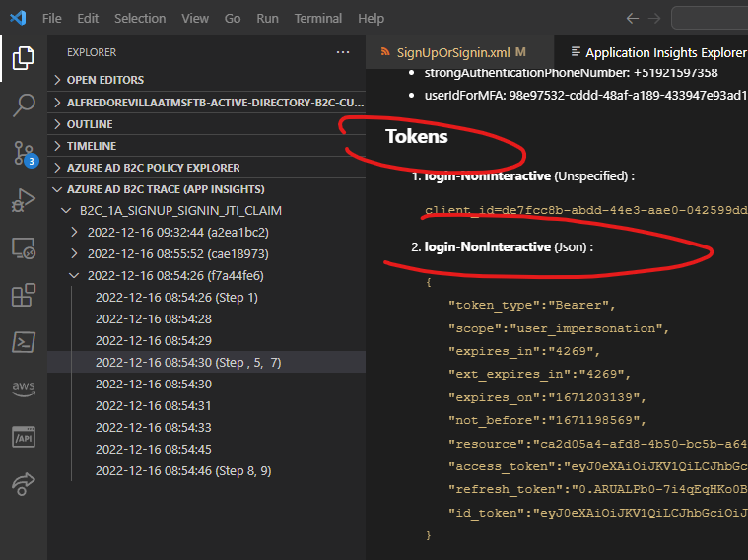The image size is (748, 560).
Task: Expand trace 09:32:44 (a2ea1bc2)
Action: coord(207,232)
